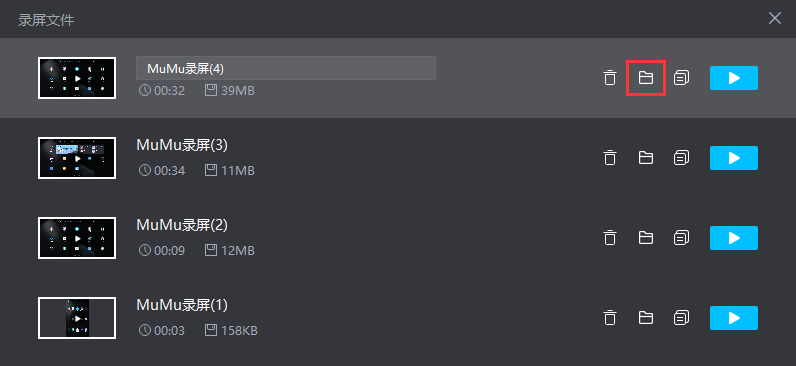Show MuMu录屏(2) in its folder
The image size is (796, 366).
point(645,238)
